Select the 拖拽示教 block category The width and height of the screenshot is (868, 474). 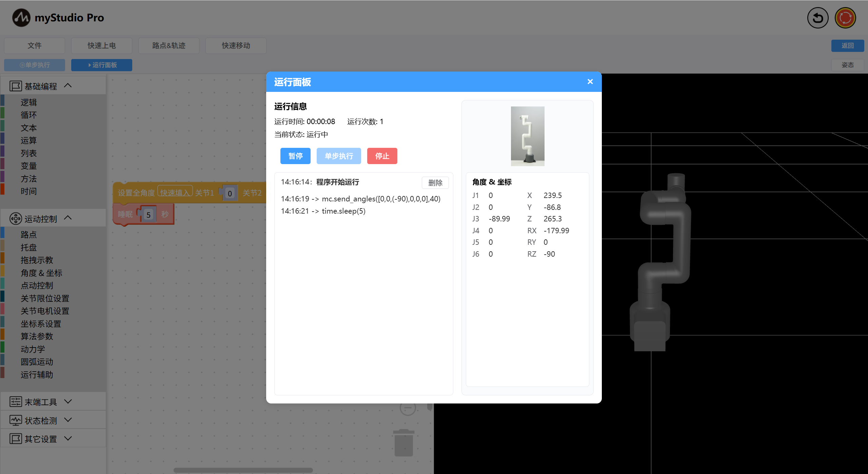pos(37,260)
